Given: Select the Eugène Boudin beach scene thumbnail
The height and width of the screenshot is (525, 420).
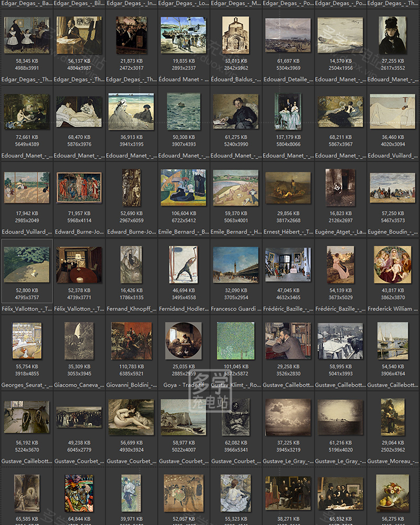Looking at the screenshot, I should (x=393, y=187).
